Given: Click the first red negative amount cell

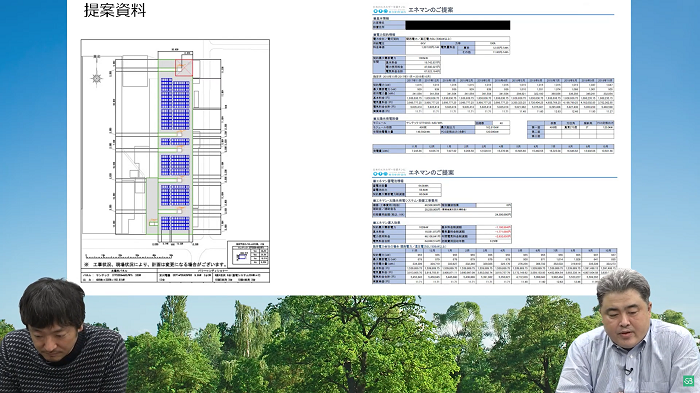Looking at the screenshot, I should tap(494, 227).
